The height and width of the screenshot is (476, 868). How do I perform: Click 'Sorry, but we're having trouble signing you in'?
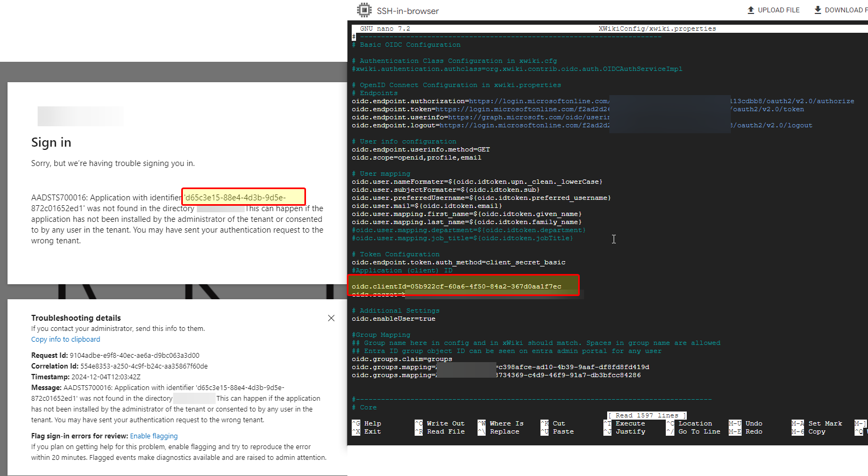[113, 163]
